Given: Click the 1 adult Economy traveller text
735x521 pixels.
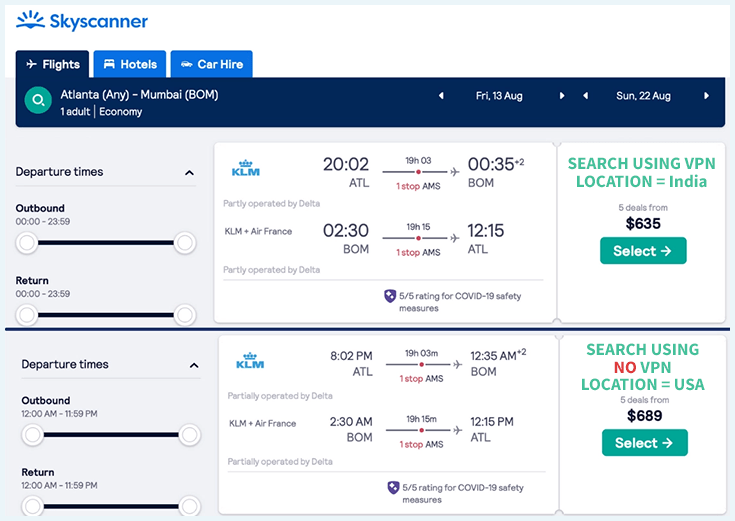Looking at the screenshot, I should point(101,112).
